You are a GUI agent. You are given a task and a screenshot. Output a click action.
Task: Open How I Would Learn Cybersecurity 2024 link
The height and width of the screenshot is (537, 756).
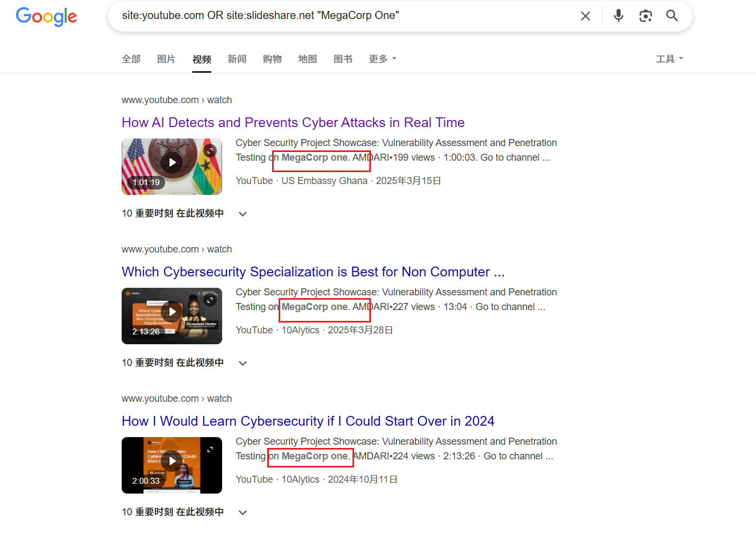click(308, 421)
